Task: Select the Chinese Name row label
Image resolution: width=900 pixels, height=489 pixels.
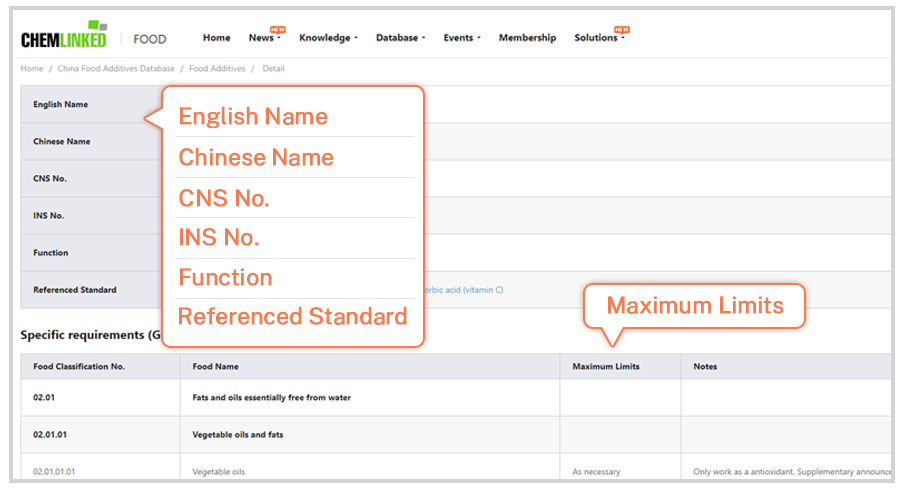Action: point(61,141)
